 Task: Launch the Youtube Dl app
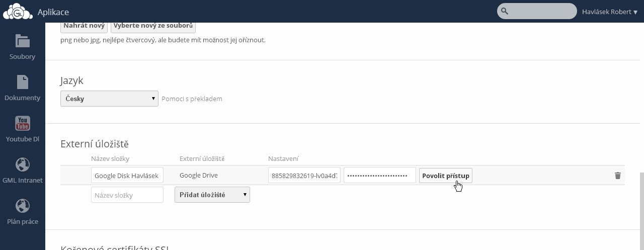click(22, 124)
